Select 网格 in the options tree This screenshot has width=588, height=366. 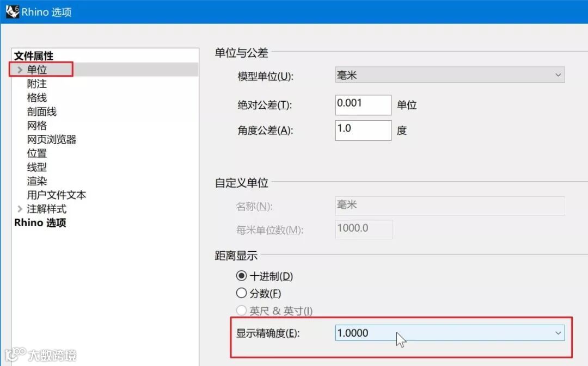coord(37,125)
